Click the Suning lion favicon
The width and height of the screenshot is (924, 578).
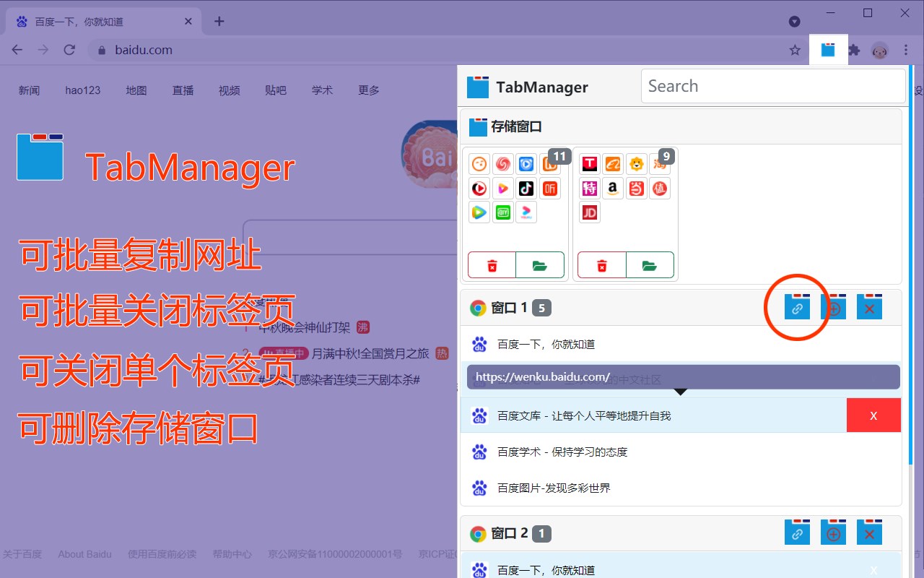(636, 164)
